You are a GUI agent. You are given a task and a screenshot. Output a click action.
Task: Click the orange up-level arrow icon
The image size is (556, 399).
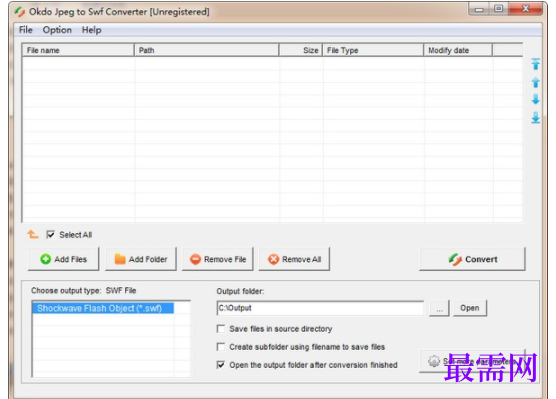tap(33, 234)
